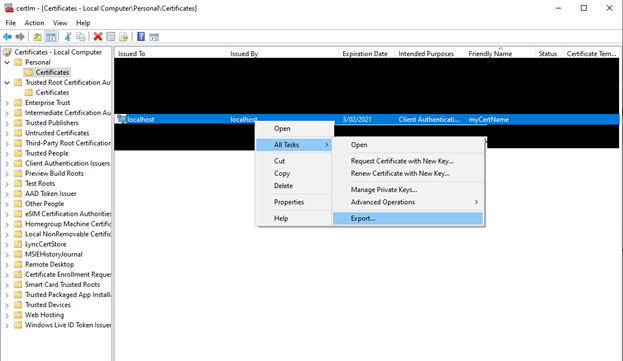Click the myCertName friendly name cell
The height and width of the screenshot is (361, 623).
(x=488, y=120)
